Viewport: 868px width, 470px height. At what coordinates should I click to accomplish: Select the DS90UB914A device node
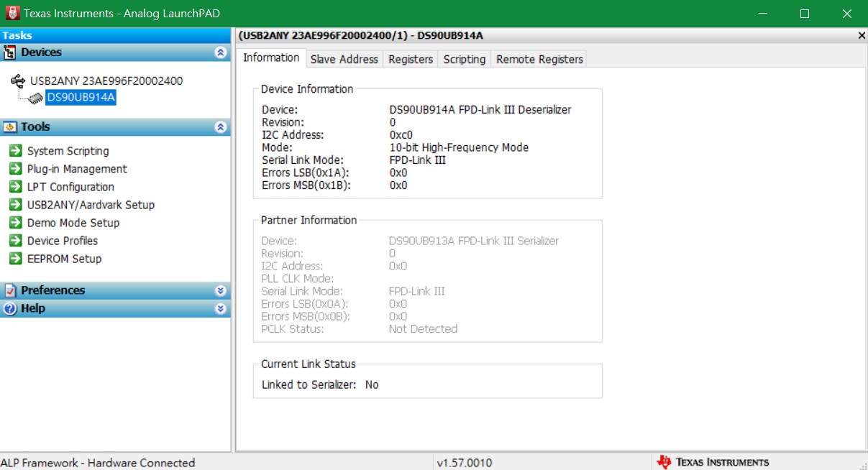click(x=81, y=98)
